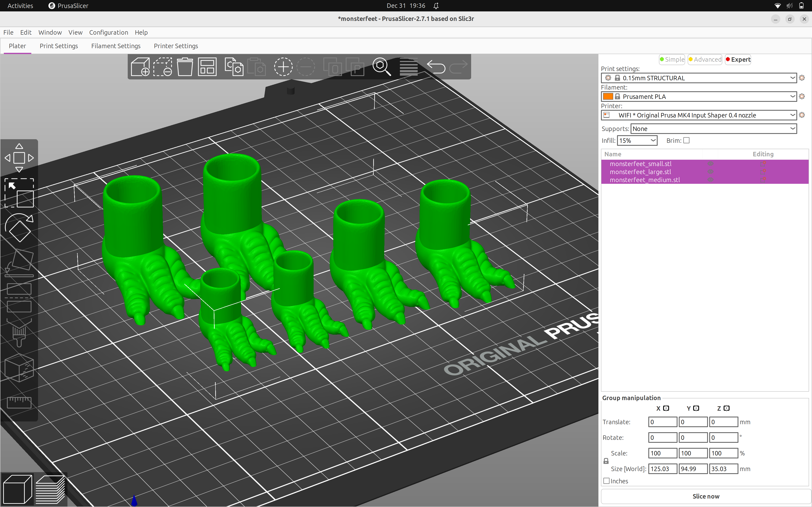Open the Filament Settings tab

116,46
